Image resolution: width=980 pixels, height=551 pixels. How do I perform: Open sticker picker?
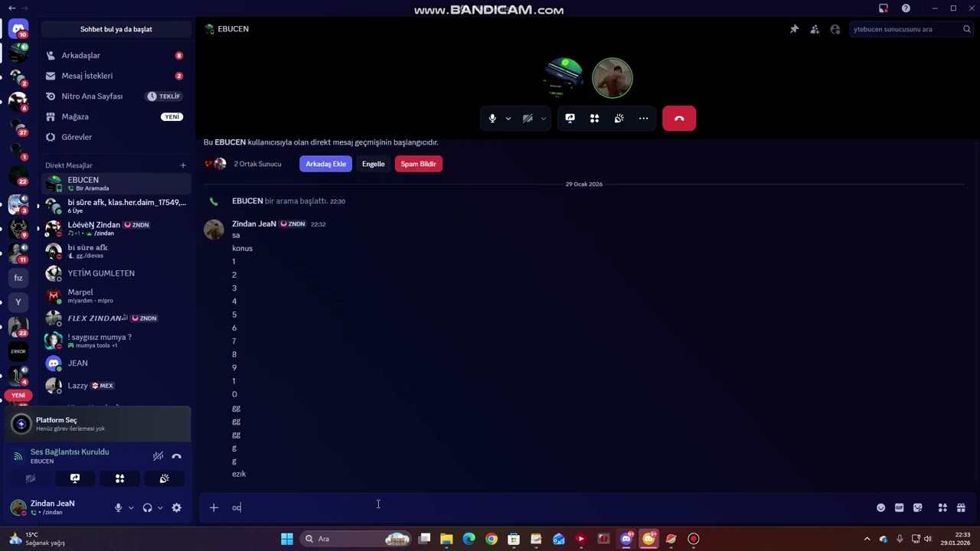[917, 507]
